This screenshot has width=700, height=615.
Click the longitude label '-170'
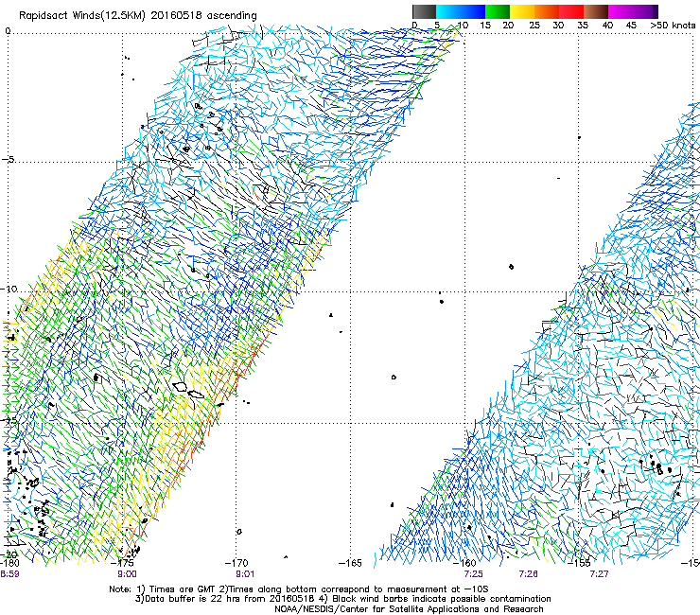click(236, 563)
